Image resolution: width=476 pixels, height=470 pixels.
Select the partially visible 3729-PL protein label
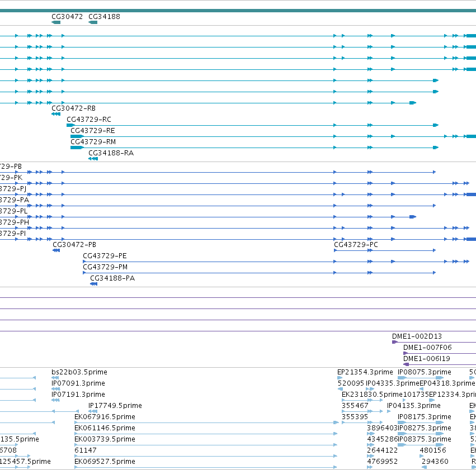coord(13,211)
